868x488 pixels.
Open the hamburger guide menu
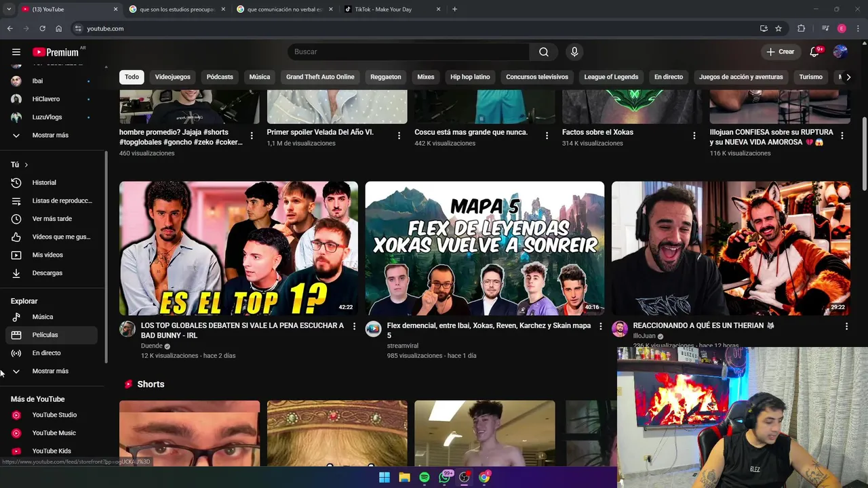click(16, 52)
